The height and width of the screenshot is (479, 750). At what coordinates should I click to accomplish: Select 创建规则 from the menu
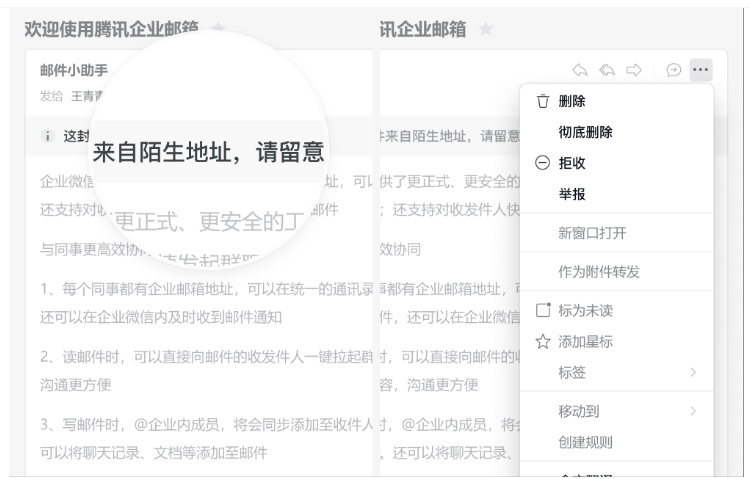click(585, 442)
